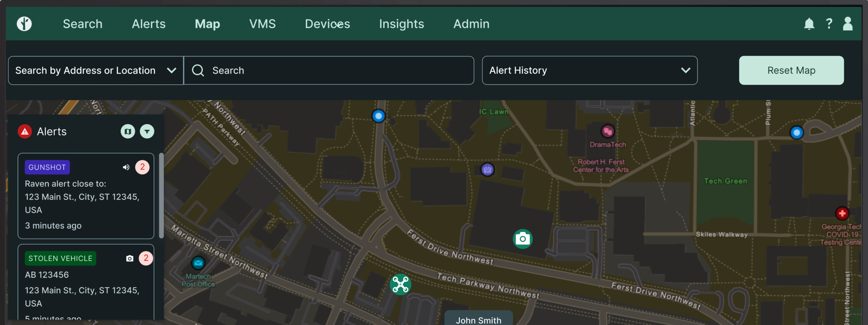This screenshot has width=868, height=325.
Task: Click the red count badge on the Gunshot alert
Action: coord(142,167)
